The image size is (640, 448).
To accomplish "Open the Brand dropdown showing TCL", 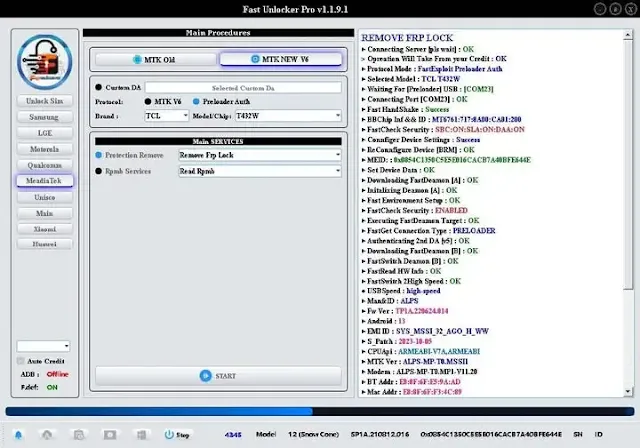I will click(x=167, y=116).
